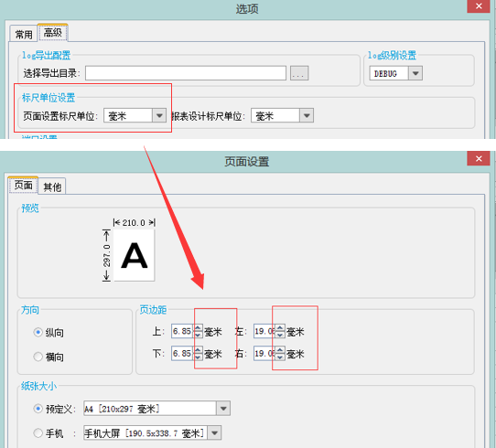Close the 选项 dialog window
Viewport: 496px width, 448px height.
pos(479,6)
